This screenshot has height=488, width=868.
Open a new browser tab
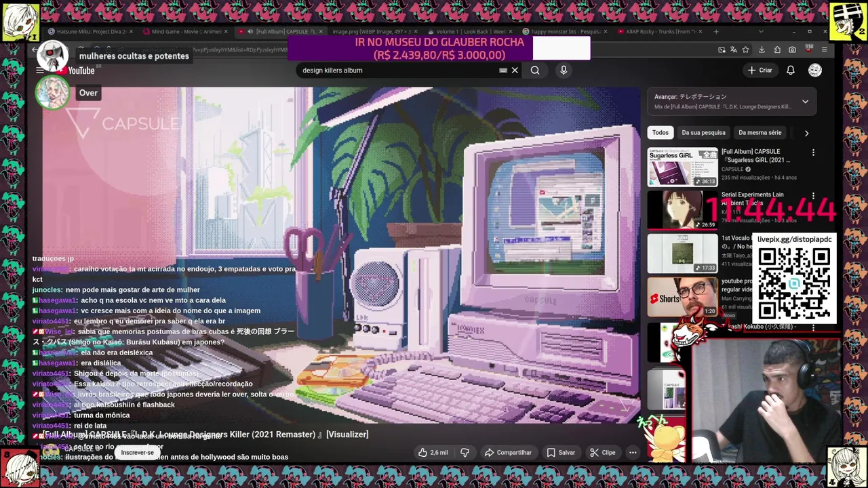716,31
